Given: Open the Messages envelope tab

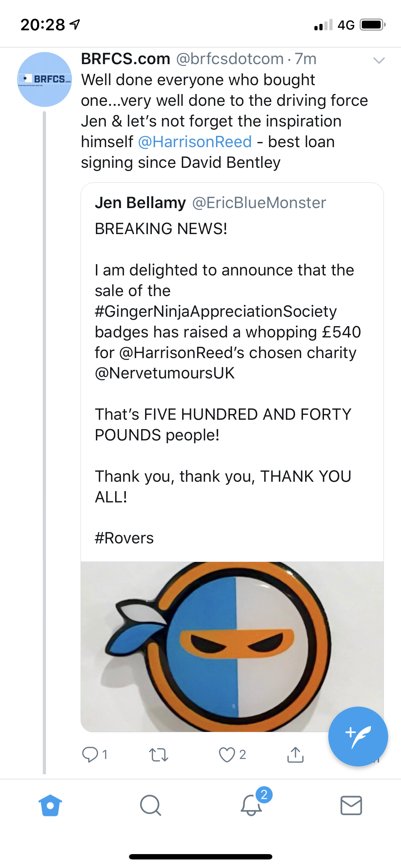Looking at the screenshot, I should (351, 805).
